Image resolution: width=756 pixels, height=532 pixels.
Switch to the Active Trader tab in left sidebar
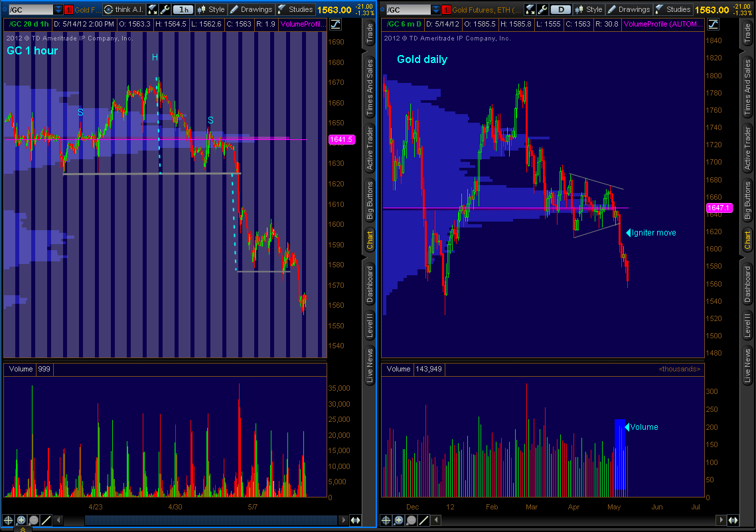pos(370,147)
